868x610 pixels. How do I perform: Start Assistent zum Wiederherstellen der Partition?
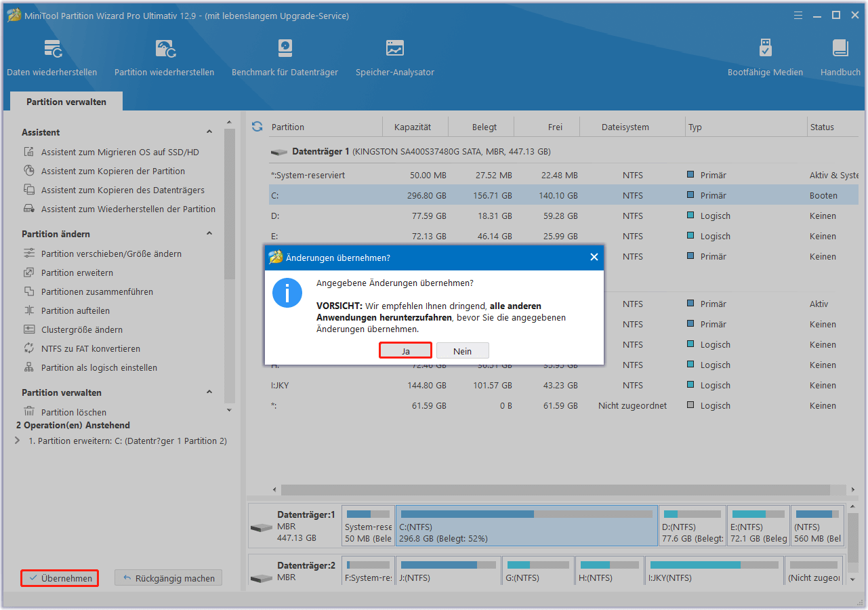coord(128,209)
